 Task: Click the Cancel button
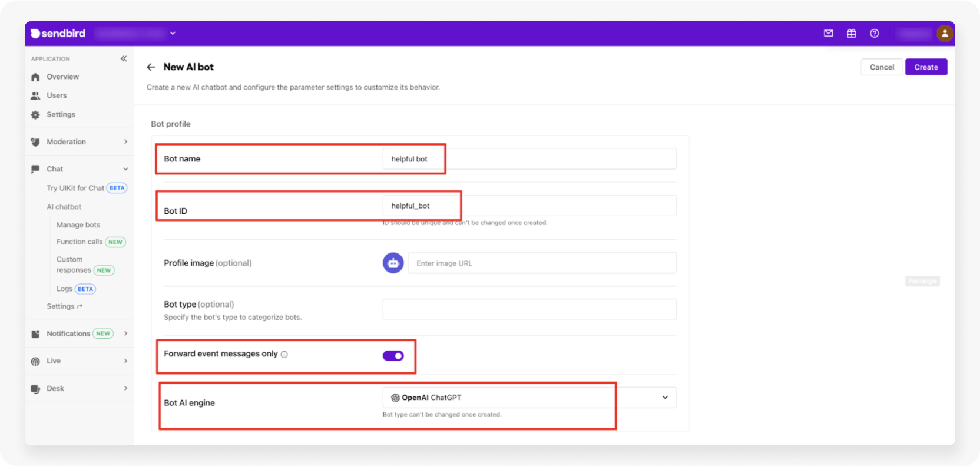[882, 67]
